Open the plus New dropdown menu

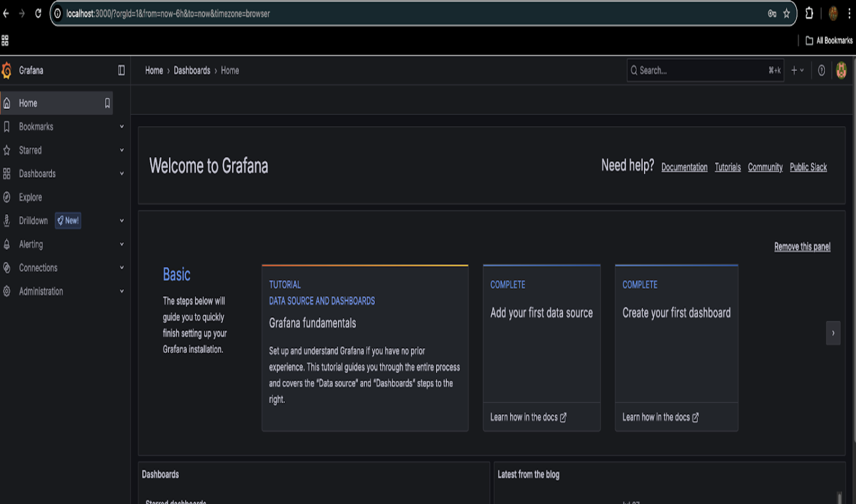(x=797, y=70)
